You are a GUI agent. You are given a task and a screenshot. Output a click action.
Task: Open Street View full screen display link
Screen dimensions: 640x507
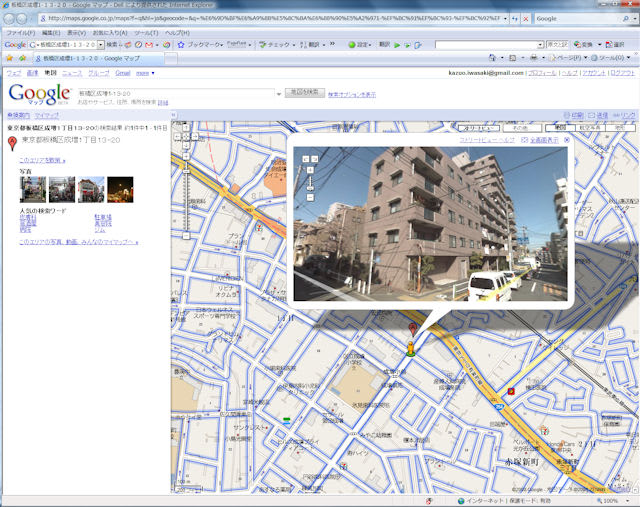click(544, 140)
